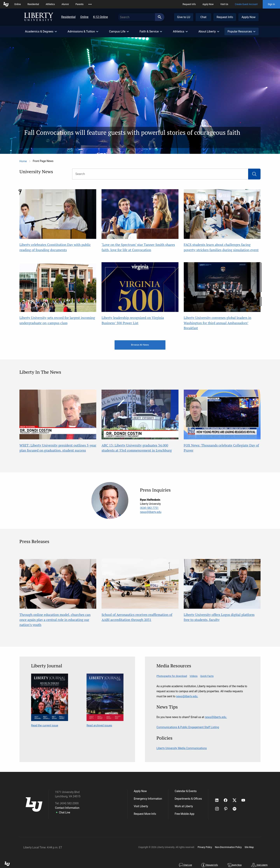280x868 pixels.
Task: Click the Request Info circle-i icon in bottom bar
Action: (203, 865)
